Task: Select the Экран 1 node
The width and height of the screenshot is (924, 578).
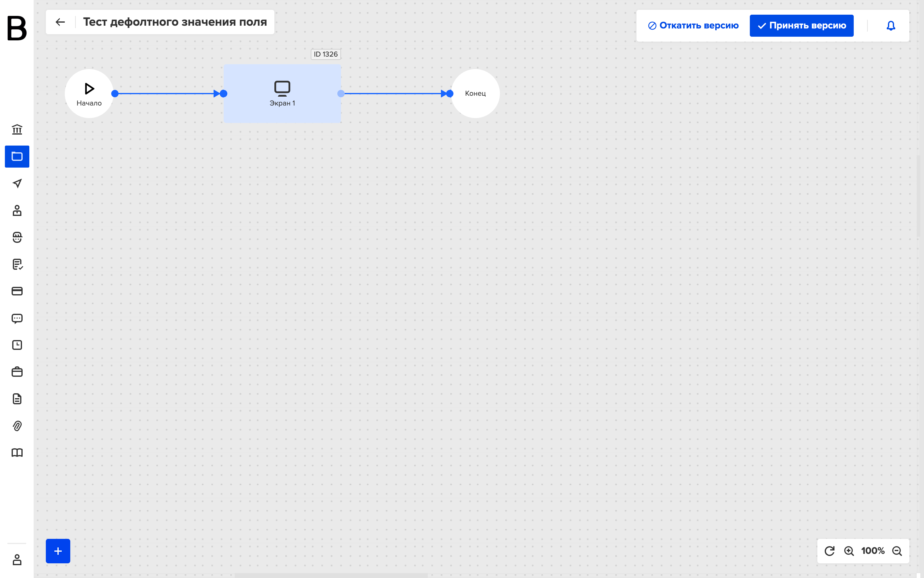Action: [282, 94]
